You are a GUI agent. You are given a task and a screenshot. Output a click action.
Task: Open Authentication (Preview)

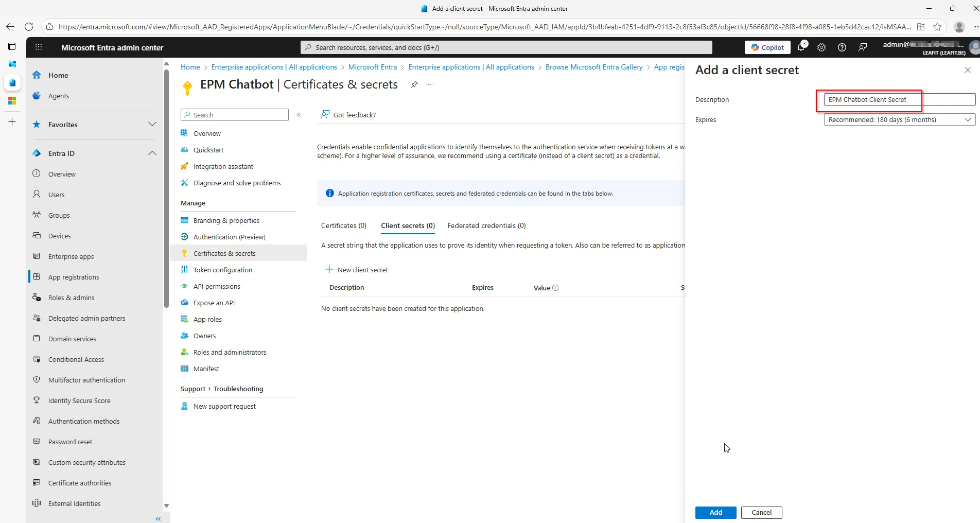click(x=229, y=237)
